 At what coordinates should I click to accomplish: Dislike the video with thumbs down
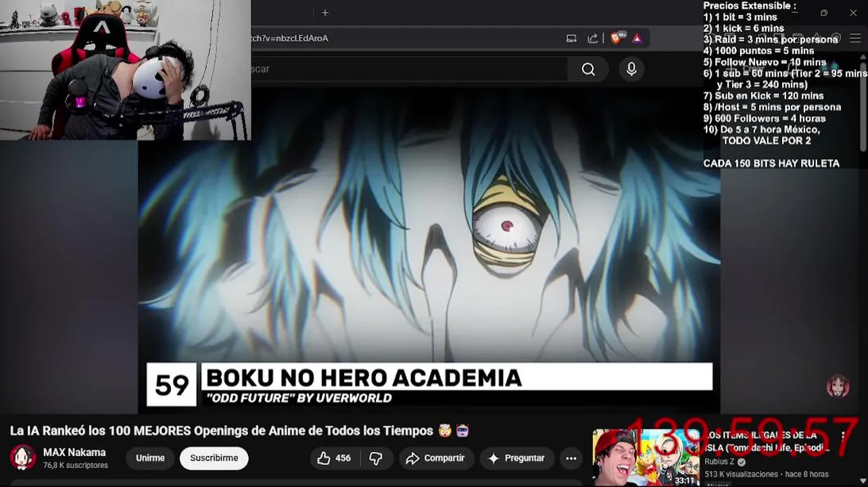click(x=376, y=458)
